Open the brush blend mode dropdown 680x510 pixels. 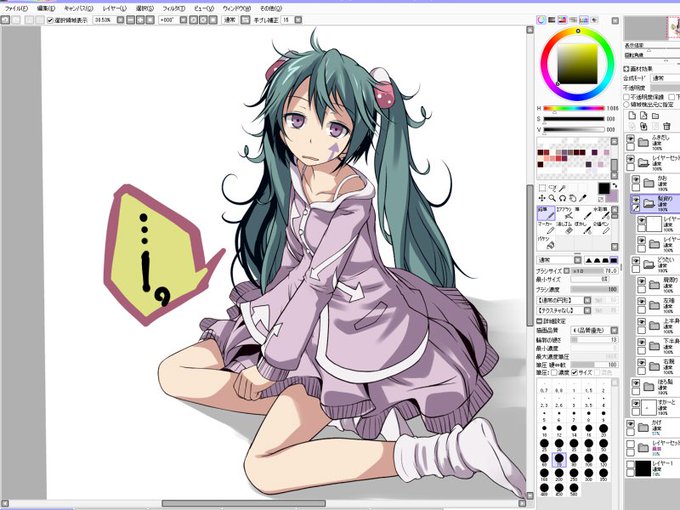point(578,260)
